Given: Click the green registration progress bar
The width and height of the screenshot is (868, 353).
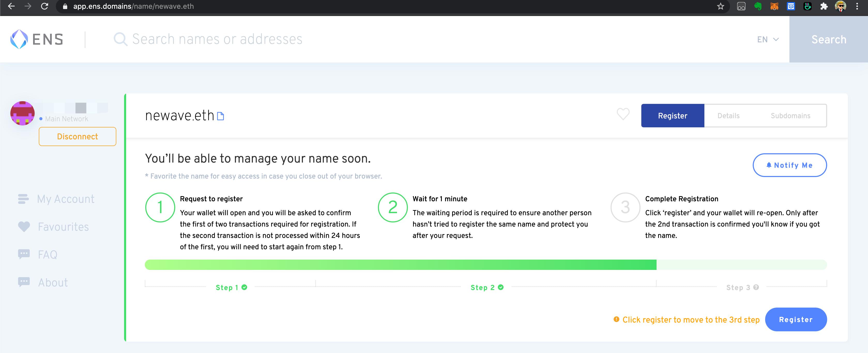Looking at the screenshot, I should tap(400, 265).
